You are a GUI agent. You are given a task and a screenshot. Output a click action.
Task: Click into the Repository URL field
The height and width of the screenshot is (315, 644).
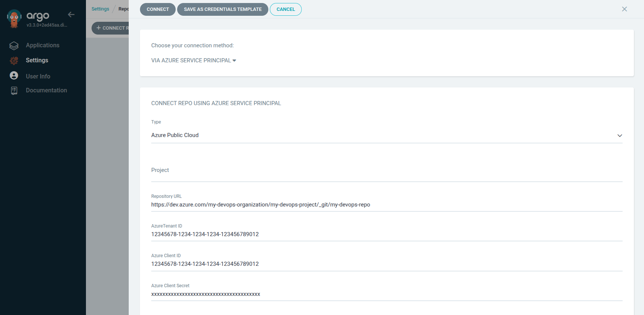click(387, 205)
